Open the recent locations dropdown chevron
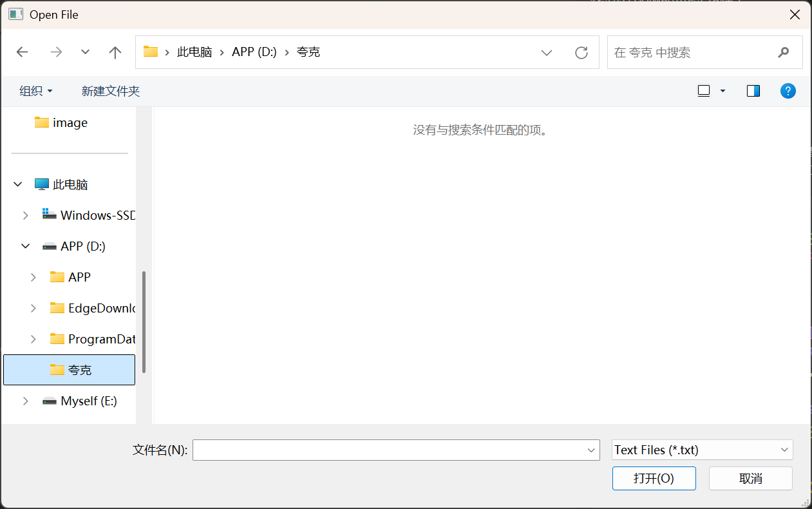This screenshot has height=509, width=812. point(85,52)
